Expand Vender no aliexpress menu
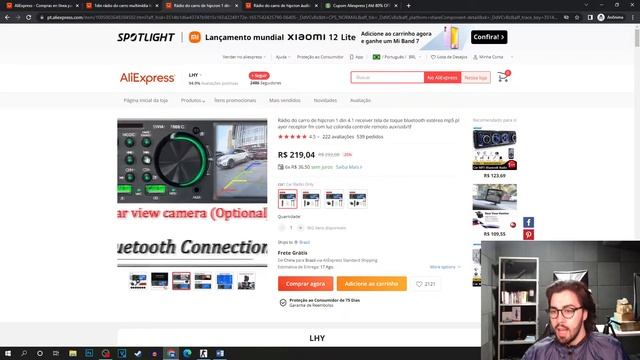Image resolution: width=640 pixels, height=360 pixels. [x=244, y=57]
